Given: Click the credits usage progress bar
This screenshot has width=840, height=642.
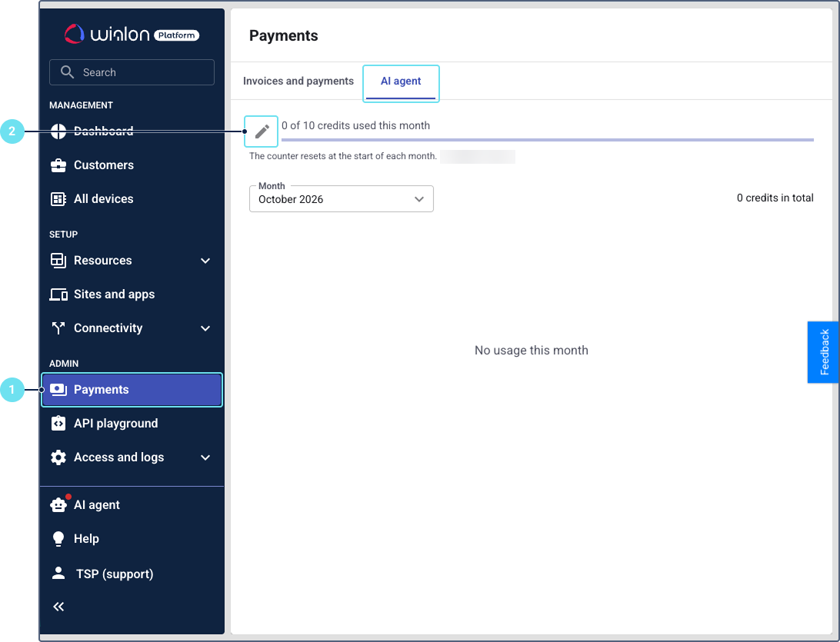Looking at the screenshot, I should (x=548, y=140).
